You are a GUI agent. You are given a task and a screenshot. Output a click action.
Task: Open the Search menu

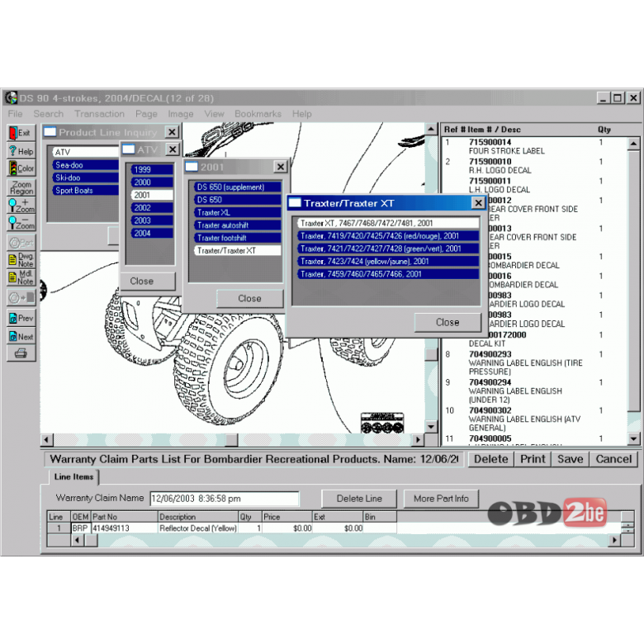click(x=49, y=114)
